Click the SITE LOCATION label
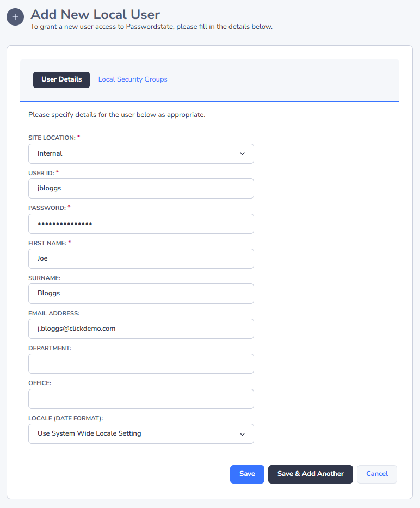Image resolution: width=420 pixels, height=508 pixels. point(52,138)
